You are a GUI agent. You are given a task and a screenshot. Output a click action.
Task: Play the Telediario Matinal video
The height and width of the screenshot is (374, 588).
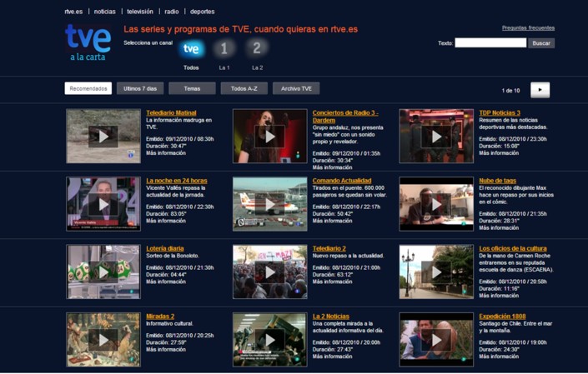pyautogui.click(x=103, y=137)
